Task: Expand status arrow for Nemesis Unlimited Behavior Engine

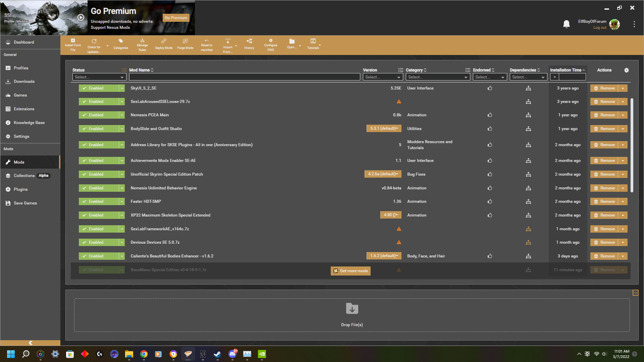Action: [122, 188]
